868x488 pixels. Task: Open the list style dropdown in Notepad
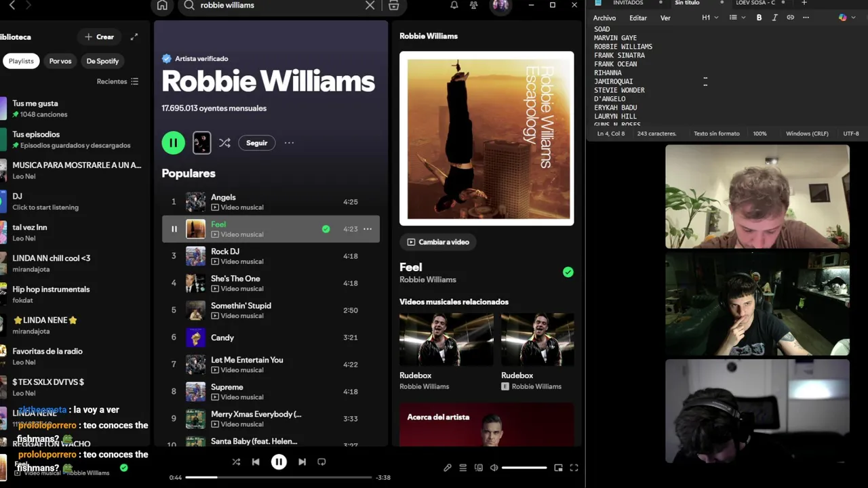pos(736,18)
